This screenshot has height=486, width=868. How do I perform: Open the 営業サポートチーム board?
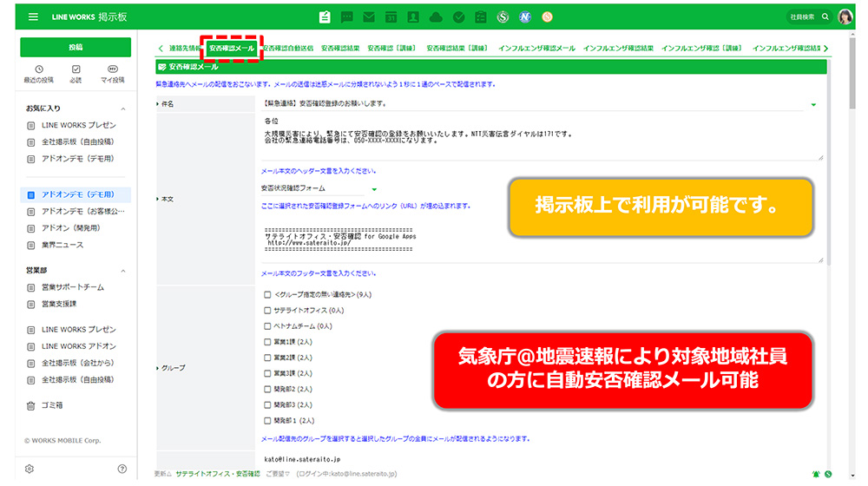click(x=73, y=287)
